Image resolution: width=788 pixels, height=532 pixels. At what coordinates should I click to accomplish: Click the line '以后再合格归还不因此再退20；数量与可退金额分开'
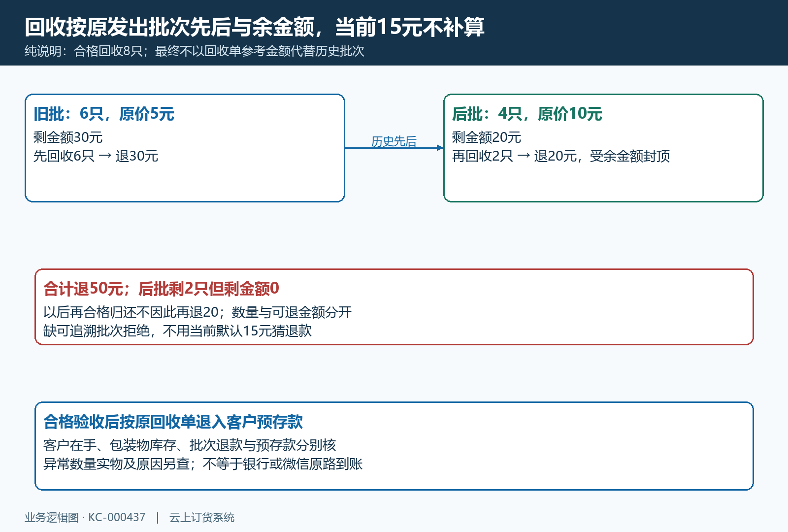(197, 312)
